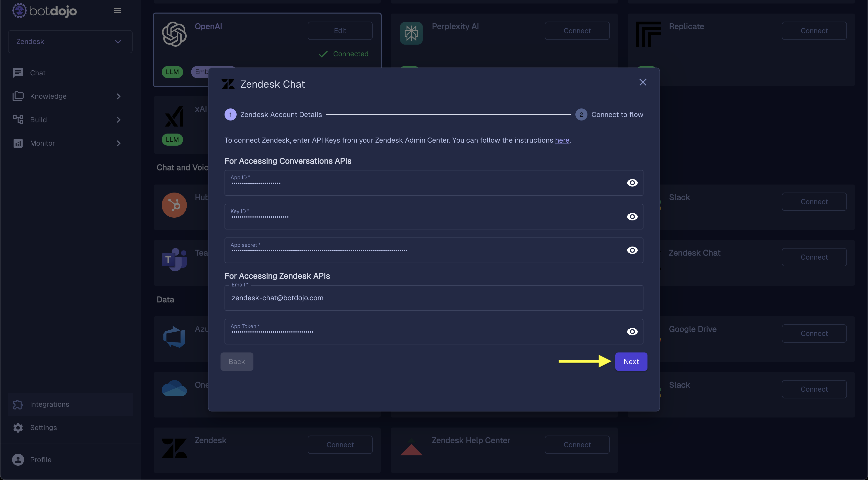Image resolution: width=868 pixels, height=480 pixels.
Task: Click the Profile avatar icon
Action: coord(18,460)
